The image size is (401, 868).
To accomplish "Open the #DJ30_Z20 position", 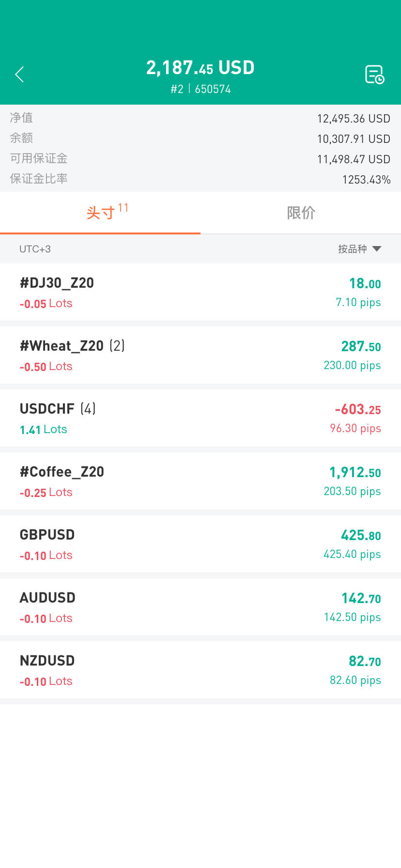I will tap(200, 292).
